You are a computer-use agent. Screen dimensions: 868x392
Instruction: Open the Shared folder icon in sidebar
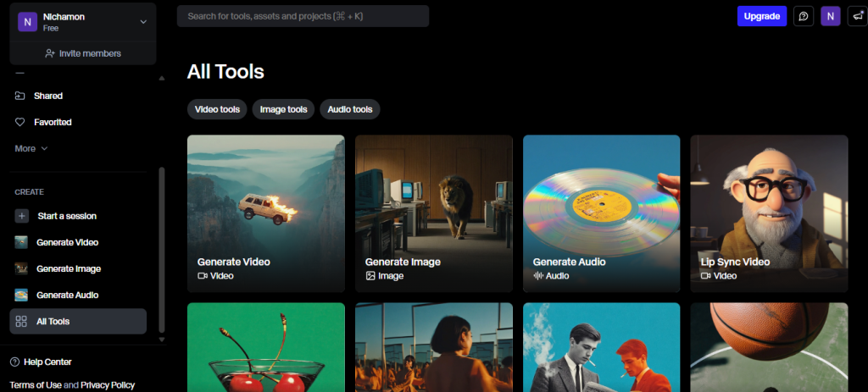[20, 96]
